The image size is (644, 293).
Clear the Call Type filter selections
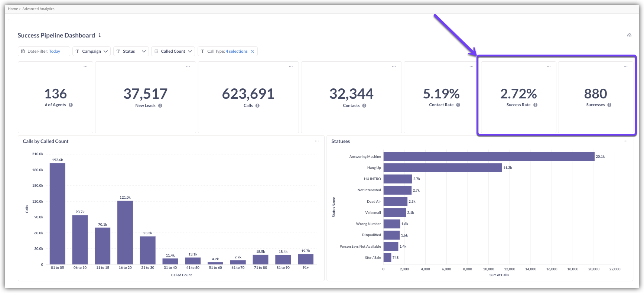click(x=252, y=52)
